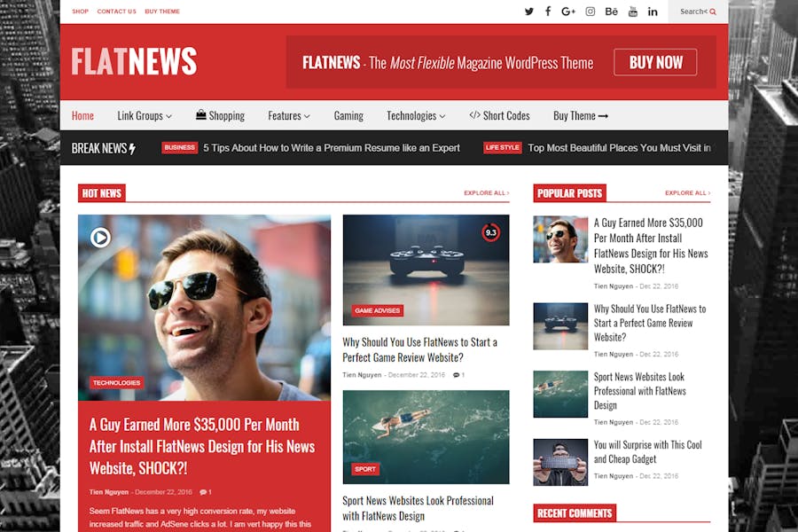Open the YouTube social link
Image resolution: width=798 pixels, height=532 pixels.
click(x=632, y=12)
